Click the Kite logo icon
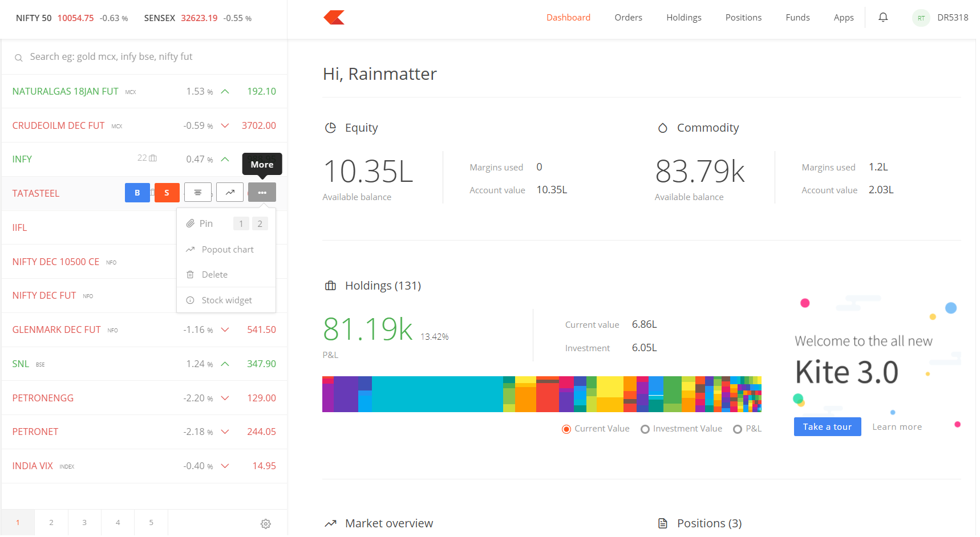The image size is (980, 537). coord(335,18)
